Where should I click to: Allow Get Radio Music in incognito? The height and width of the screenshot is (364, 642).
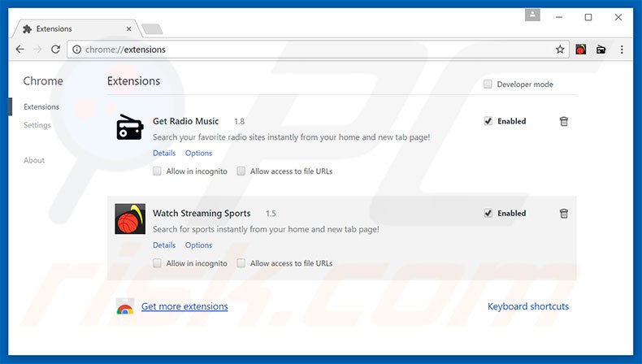coord(157,171)
